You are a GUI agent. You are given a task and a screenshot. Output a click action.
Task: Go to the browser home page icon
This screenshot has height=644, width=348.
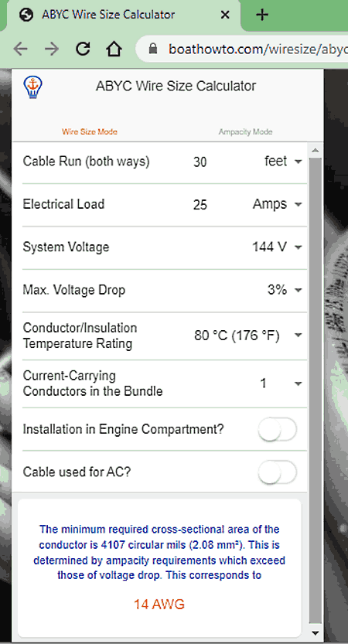[114, 49]
